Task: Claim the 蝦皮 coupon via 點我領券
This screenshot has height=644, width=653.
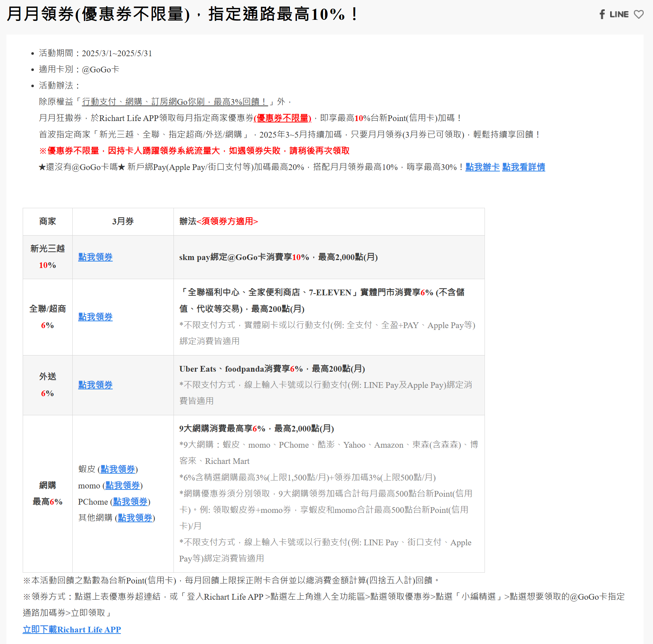Action: (x=117, y=469)
